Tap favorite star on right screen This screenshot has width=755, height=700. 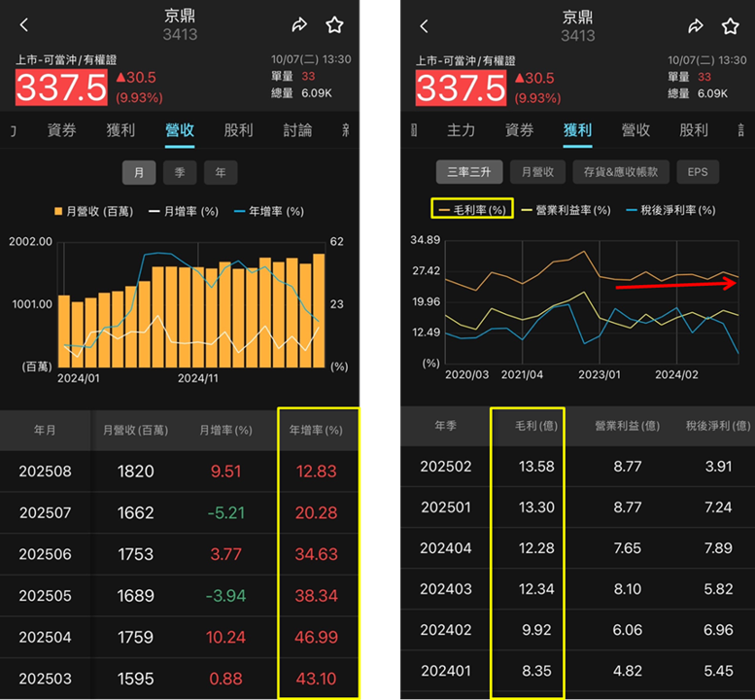click(730, 26)
